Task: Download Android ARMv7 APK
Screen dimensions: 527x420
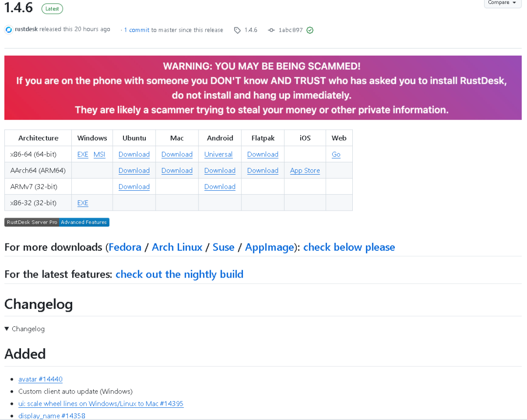Action: click(x=220, y=186)
